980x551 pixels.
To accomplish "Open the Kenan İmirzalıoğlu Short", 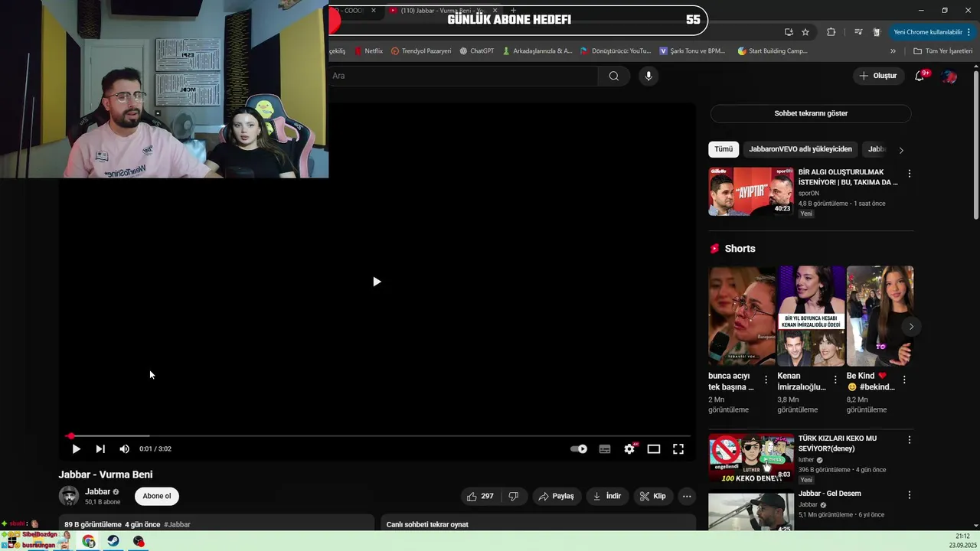I will pos(812,315).
